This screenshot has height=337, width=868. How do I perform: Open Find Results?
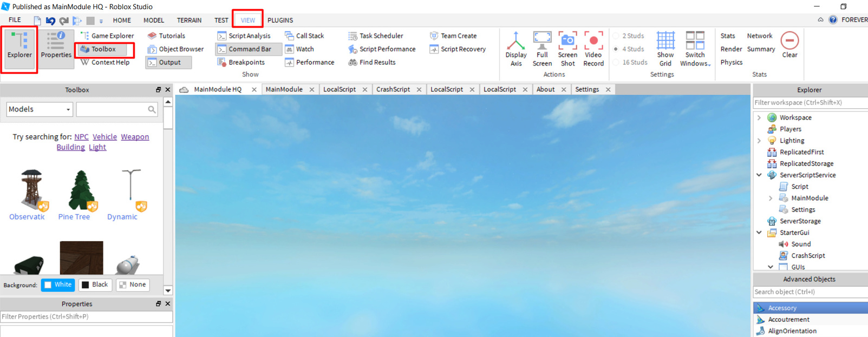click(372, 62)
